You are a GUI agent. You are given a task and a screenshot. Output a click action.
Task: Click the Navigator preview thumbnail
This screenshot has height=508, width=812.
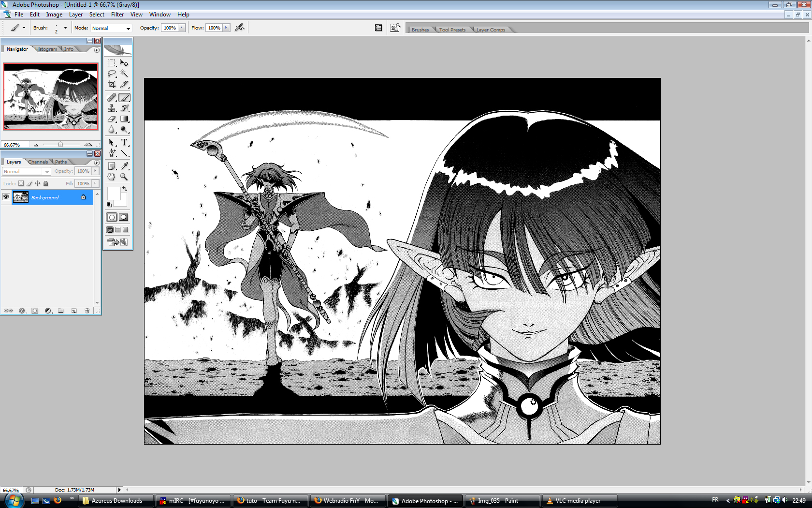point(51,97)
